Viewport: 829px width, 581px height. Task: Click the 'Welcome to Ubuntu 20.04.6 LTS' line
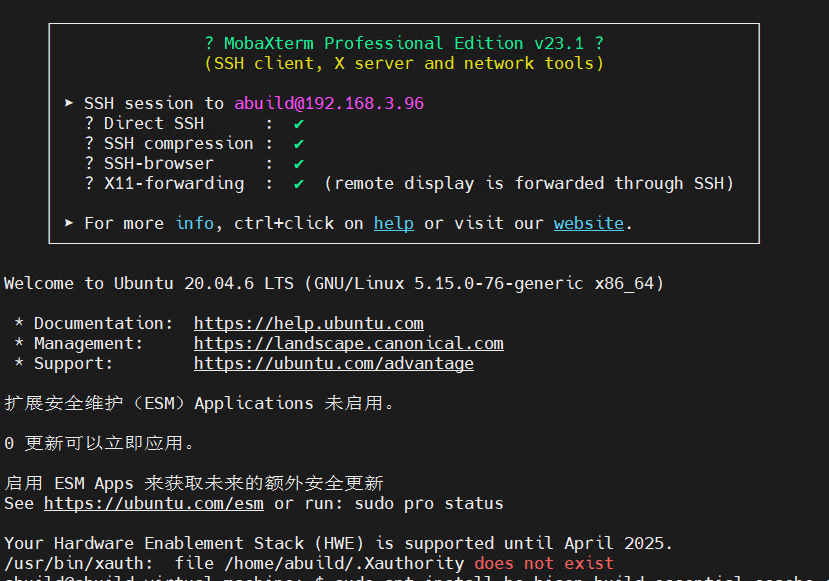click(334, 283)
